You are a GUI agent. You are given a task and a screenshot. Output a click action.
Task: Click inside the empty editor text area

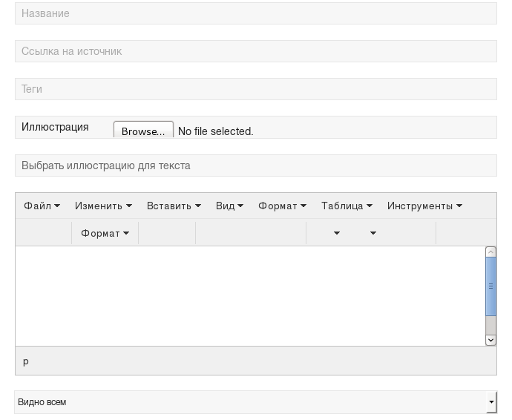click(x=250, y=296)
